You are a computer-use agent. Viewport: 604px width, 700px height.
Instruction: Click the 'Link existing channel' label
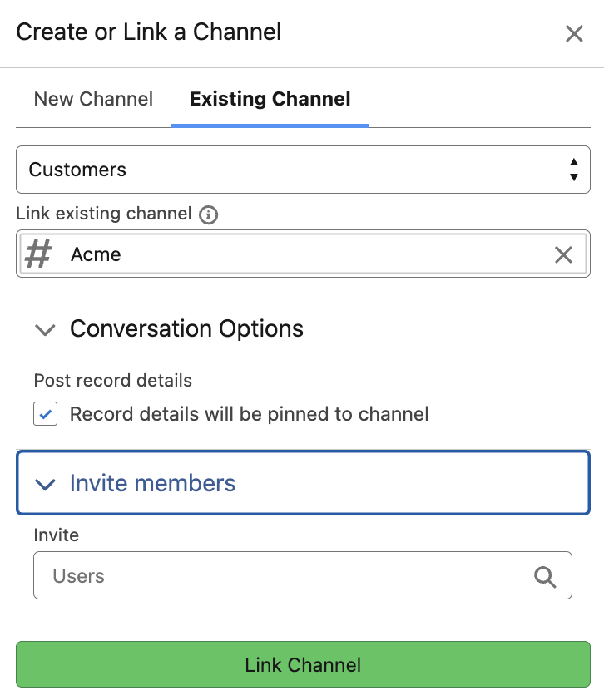[104, 214]
